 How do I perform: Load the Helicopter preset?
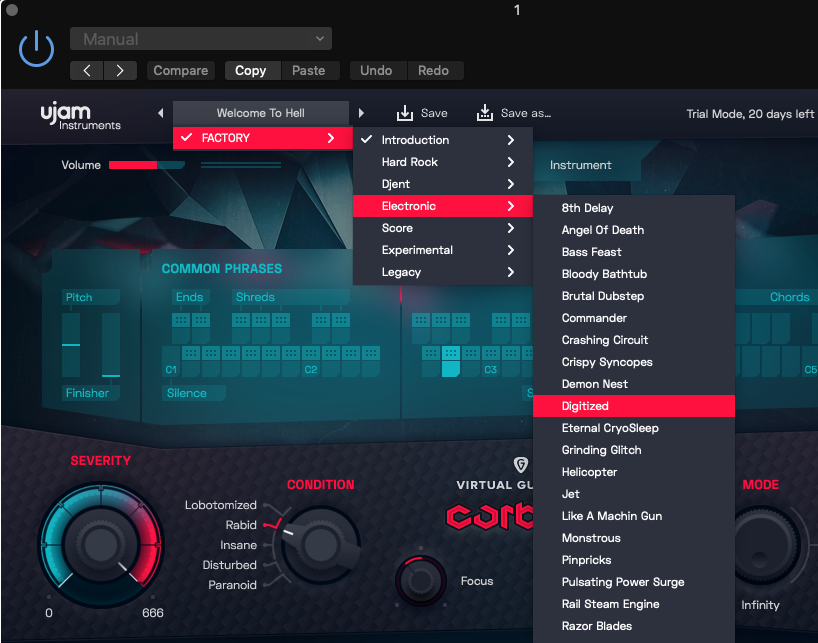634,472
